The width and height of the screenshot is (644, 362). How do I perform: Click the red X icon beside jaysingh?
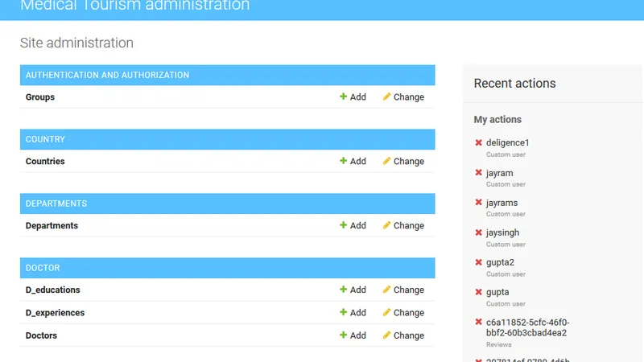[x=478, y=232]
